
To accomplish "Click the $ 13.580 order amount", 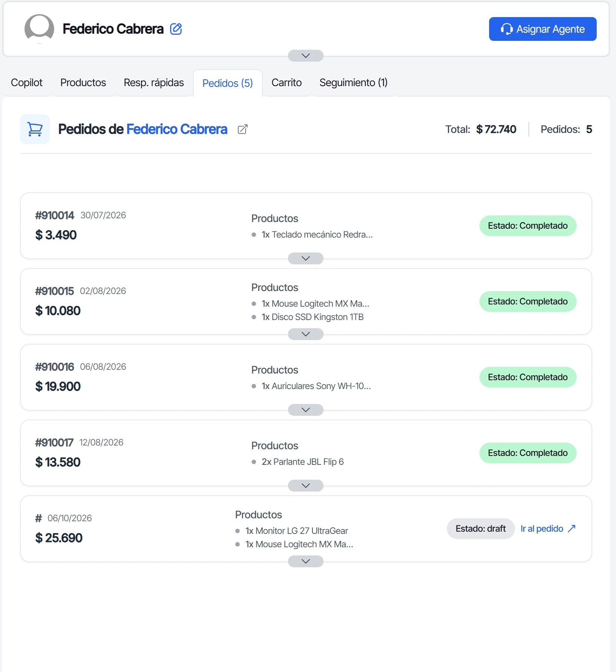I will (x=58, y=462).
